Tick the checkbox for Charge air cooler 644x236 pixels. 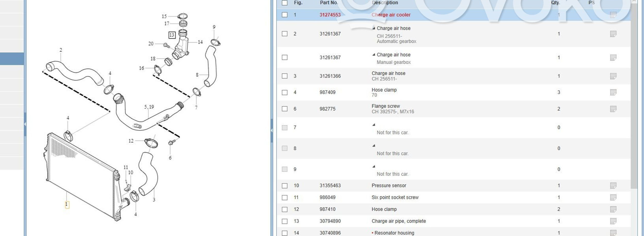click(x=284, y=15)
